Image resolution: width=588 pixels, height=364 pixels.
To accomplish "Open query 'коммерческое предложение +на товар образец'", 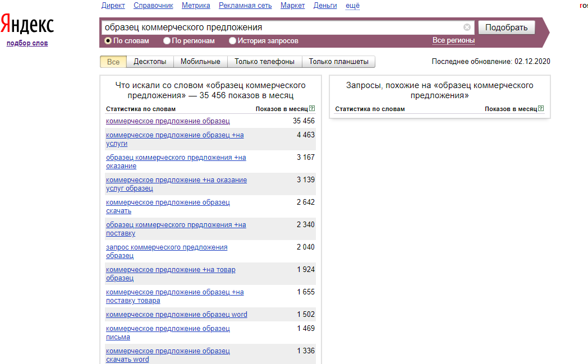I will click(x=171, y=274).
